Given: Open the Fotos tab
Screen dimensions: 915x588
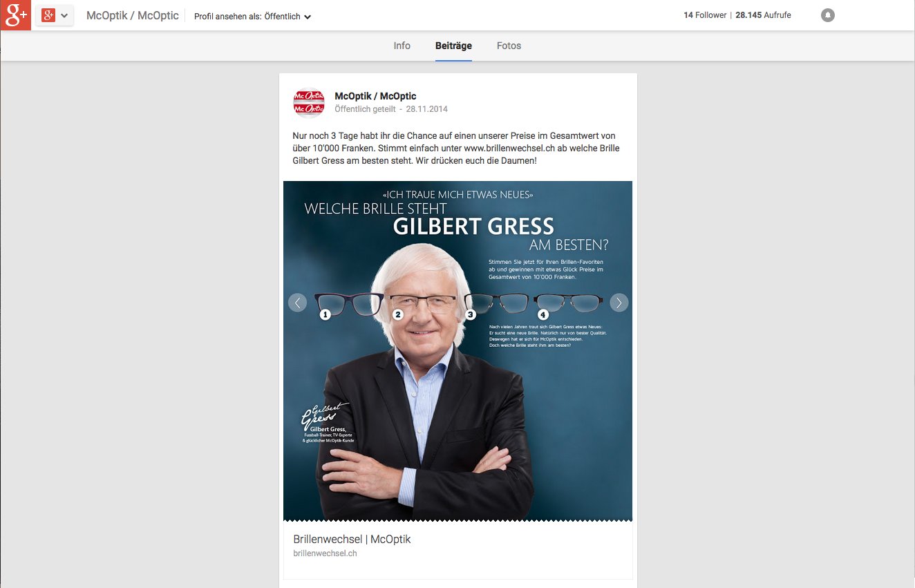Looking at the screenshot, I should [509, 46].
